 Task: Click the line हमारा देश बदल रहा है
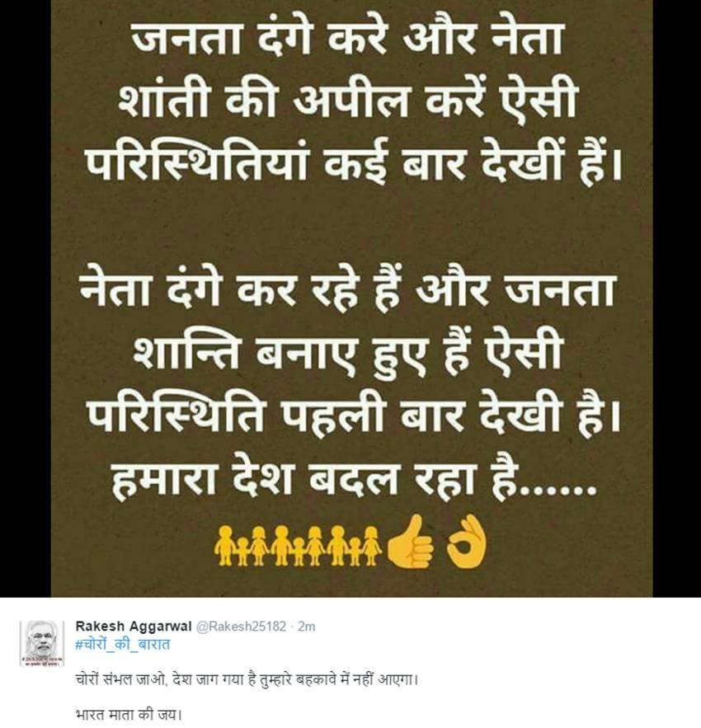tap(354, 479)
